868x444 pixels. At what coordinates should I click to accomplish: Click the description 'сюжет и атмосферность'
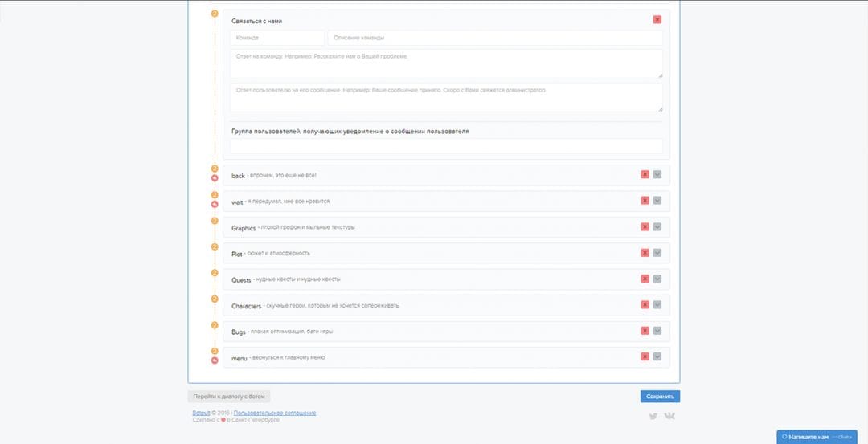278,253
